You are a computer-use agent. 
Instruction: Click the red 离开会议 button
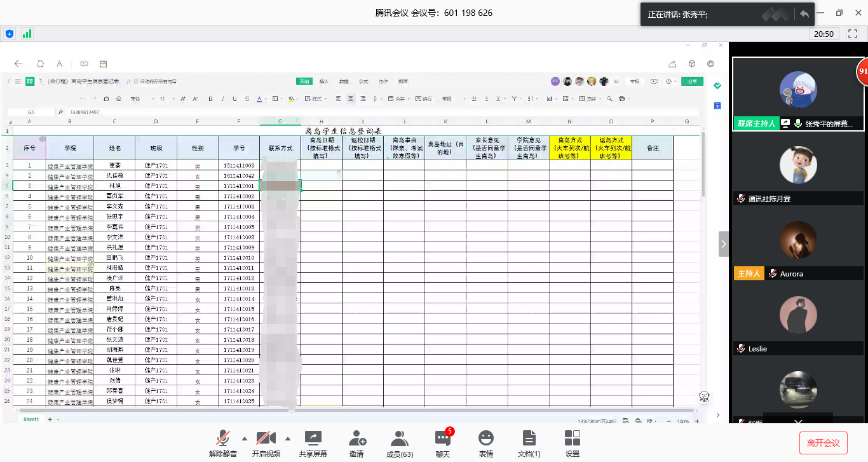pos(823,443)
